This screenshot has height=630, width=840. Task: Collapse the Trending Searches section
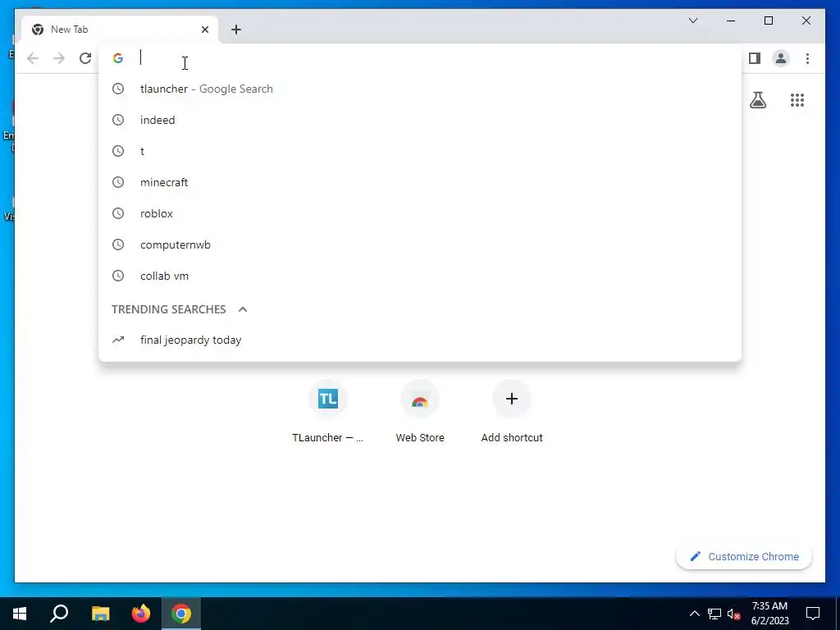(x=243, y=309)
